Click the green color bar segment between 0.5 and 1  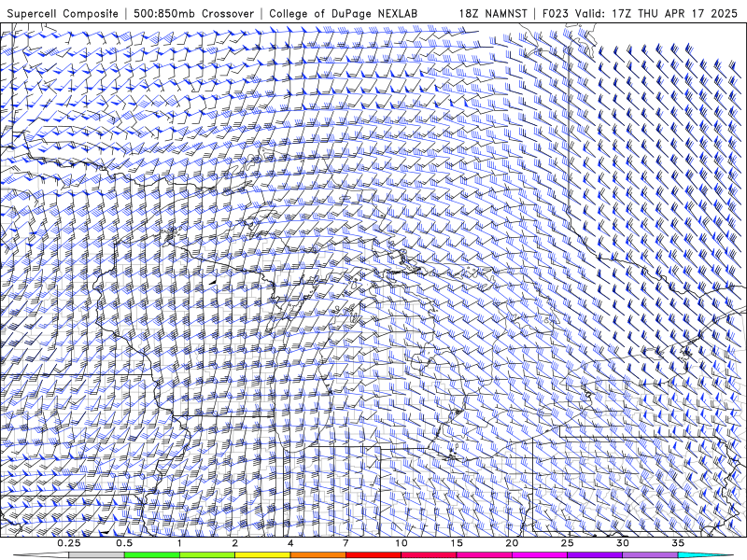point(151,555)
